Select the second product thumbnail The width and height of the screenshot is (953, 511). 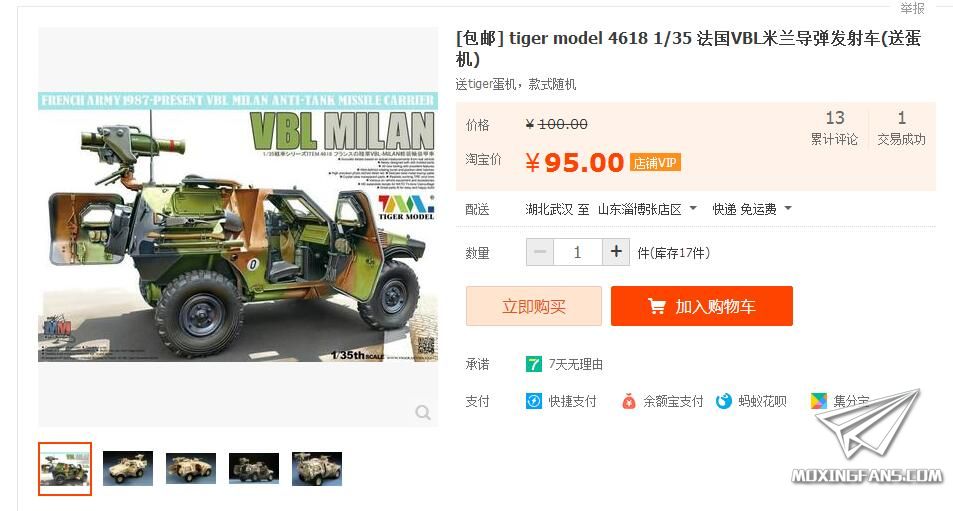(128, 468)
